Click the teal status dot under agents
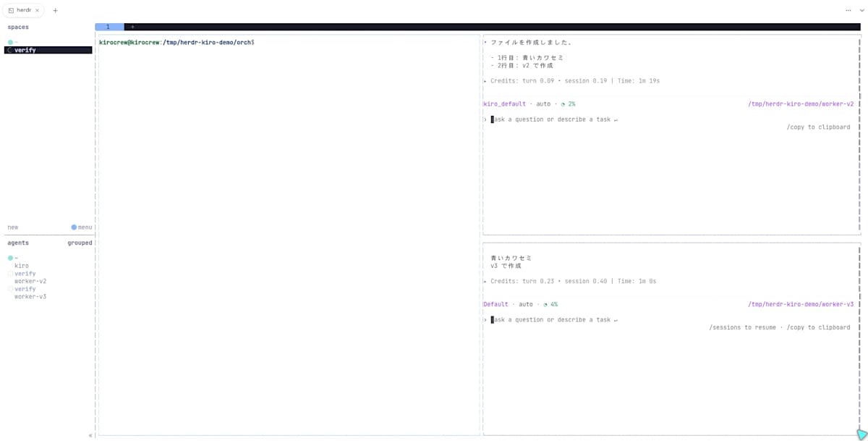 tap(10, 258)
